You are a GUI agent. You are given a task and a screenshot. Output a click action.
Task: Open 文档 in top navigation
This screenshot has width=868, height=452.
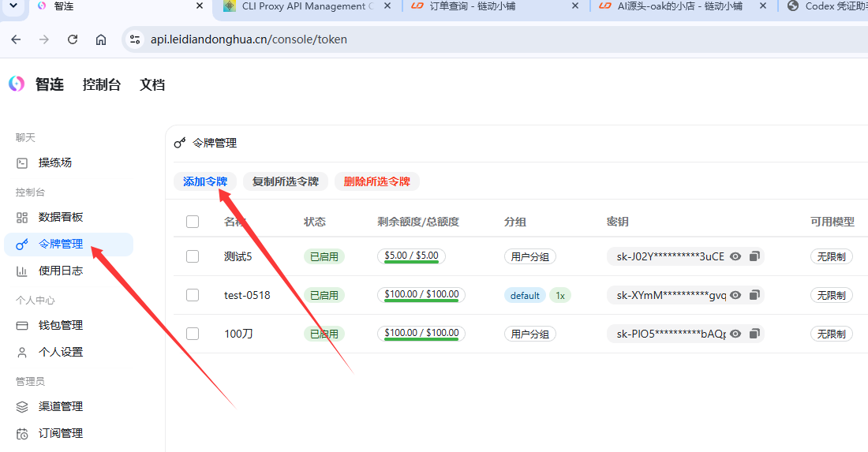pyautogui.click(x=152, y=84)
